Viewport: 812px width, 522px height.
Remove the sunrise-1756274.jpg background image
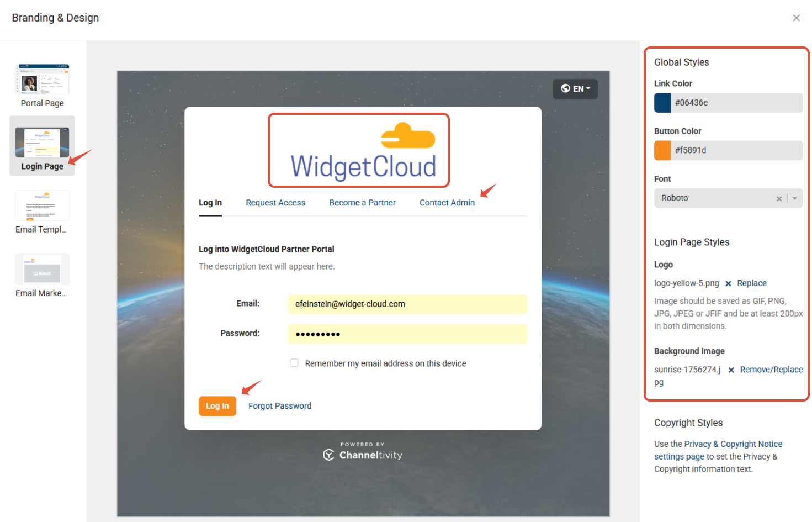(x=731, y=370)
